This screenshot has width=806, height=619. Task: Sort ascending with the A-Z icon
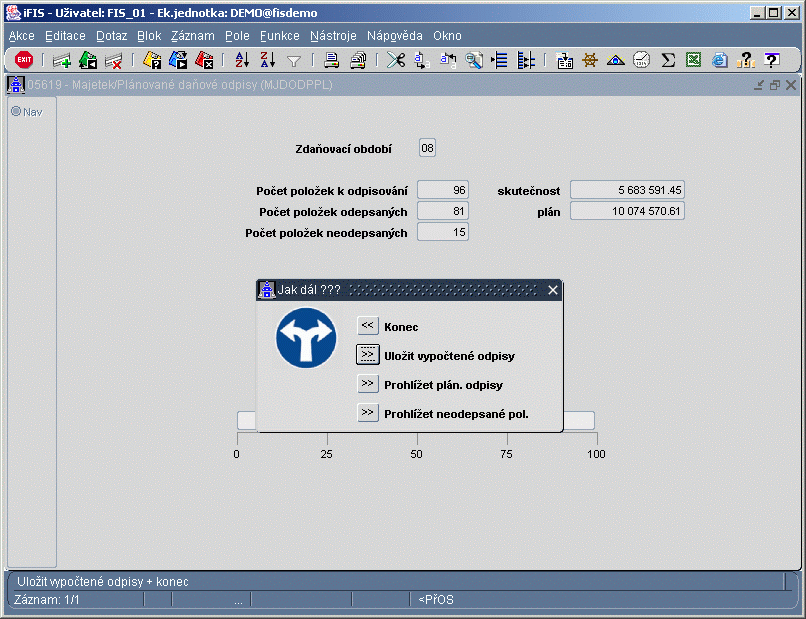242,61
